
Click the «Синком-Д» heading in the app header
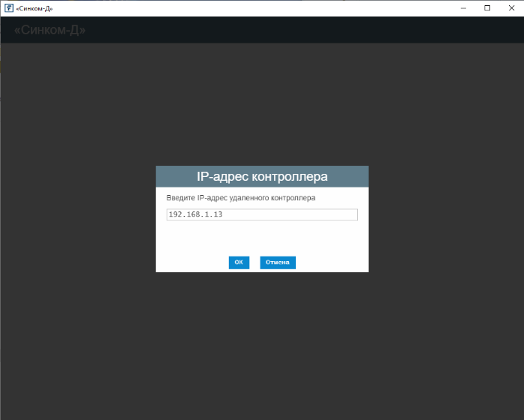(x=50, y=31)
